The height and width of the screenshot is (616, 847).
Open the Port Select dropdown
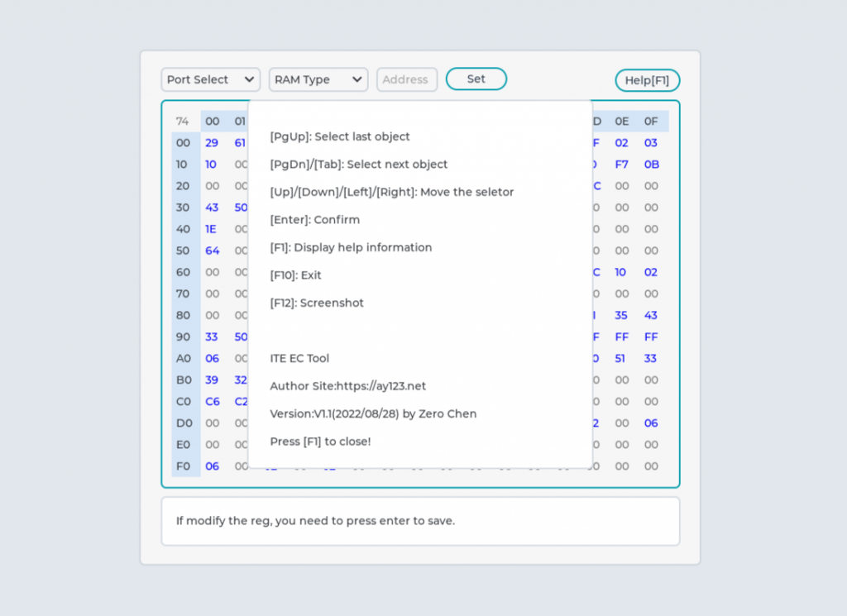(210, 79)
